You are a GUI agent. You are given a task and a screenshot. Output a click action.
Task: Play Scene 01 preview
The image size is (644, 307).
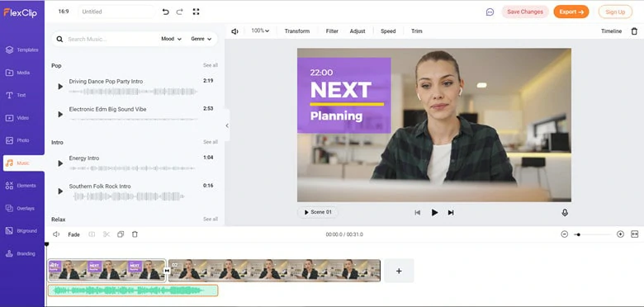pyautogui.click(x=318, y=212)
